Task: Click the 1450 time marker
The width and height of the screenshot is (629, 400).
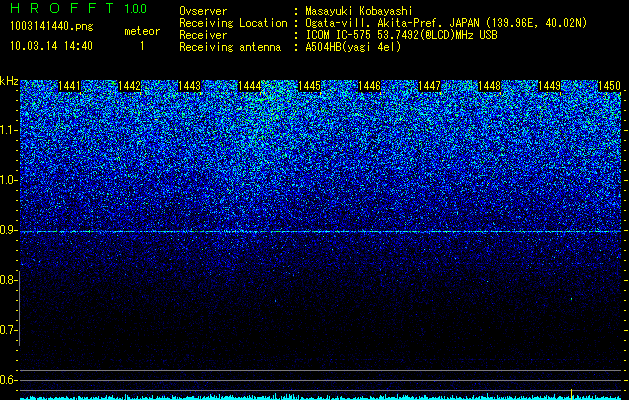Action: 609,86
